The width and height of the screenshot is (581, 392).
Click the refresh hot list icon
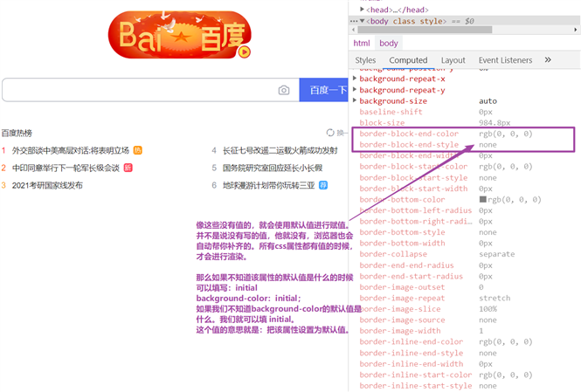[330, 133]
